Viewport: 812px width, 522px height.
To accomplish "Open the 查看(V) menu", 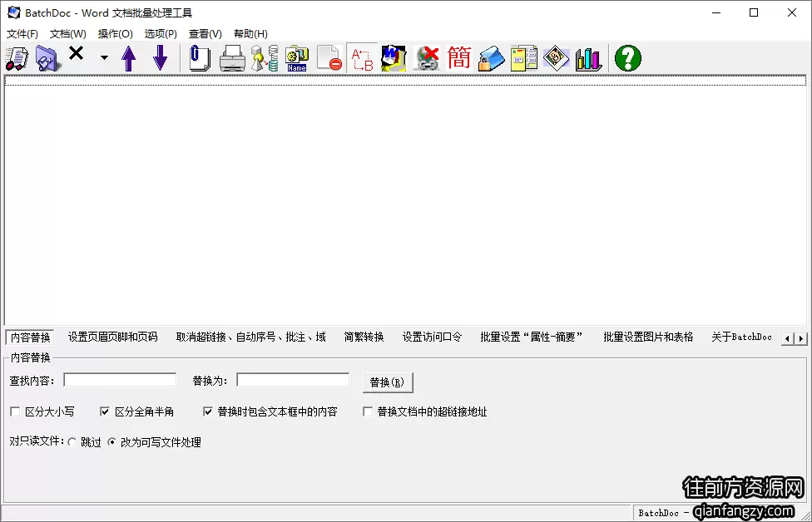I will point(205,33).
